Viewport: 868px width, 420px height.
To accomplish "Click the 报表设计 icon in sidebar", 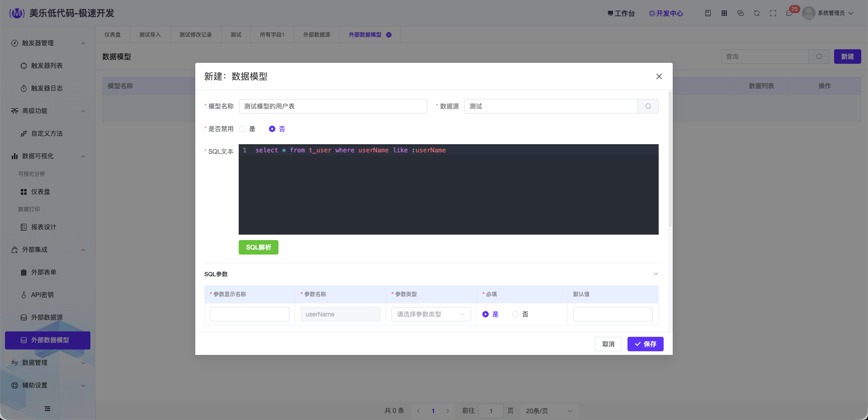I will point(24,227).
